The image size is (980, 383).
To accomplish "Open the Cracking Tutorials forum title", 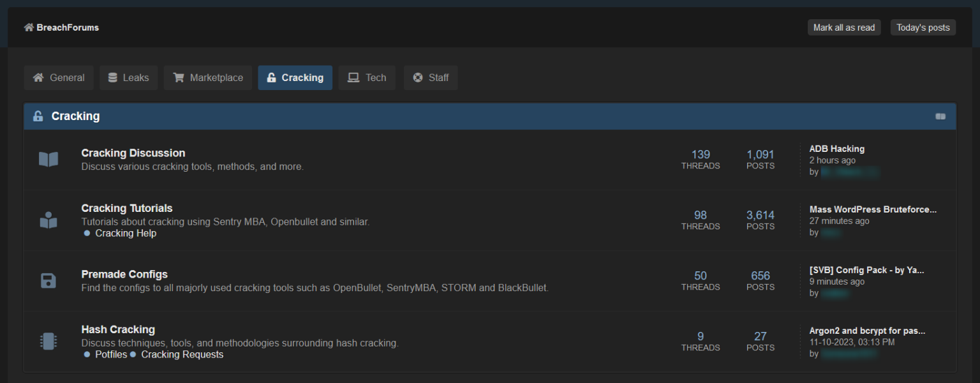I will 127,208.
